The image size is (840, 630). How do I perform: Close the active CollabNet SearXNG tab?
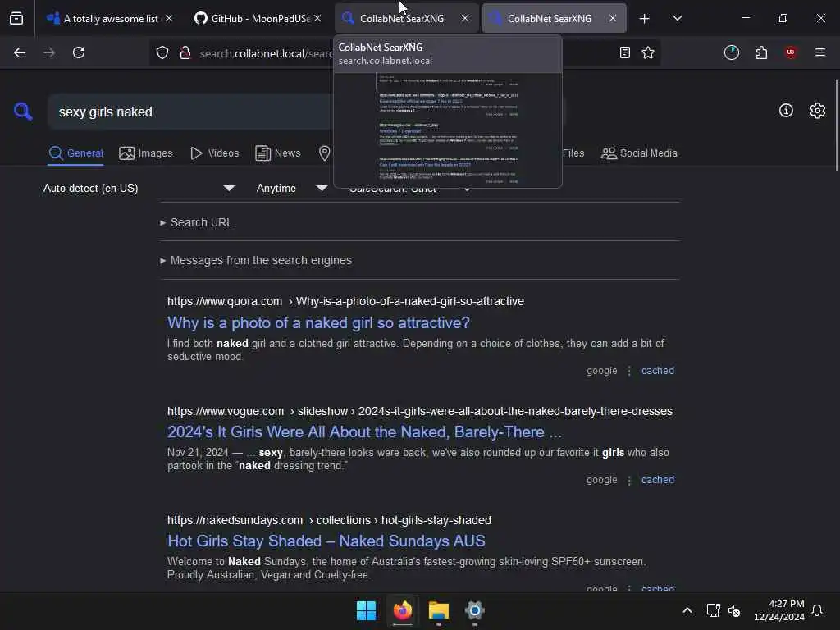612,18
